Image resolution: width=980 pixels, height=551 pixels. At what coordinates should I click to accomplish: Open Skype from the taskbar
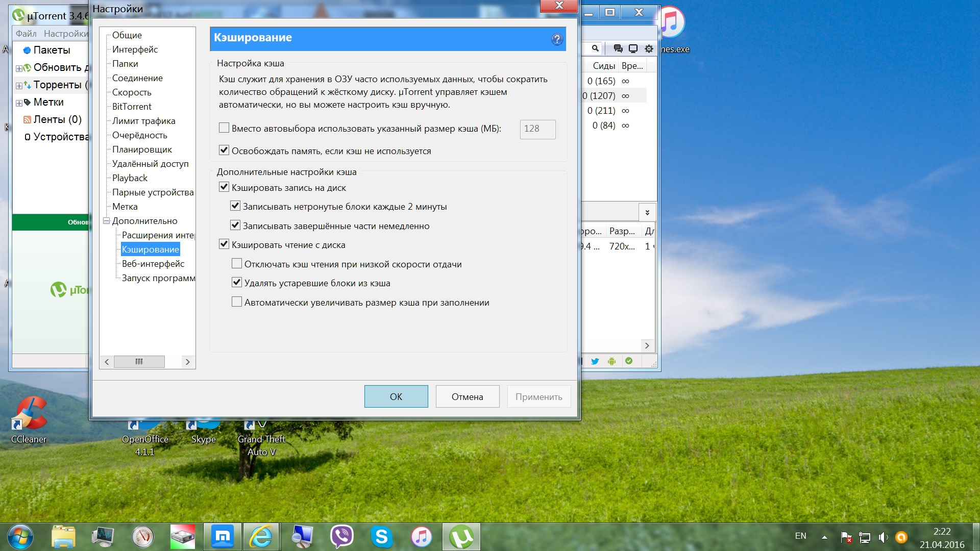tap(381, 537)
